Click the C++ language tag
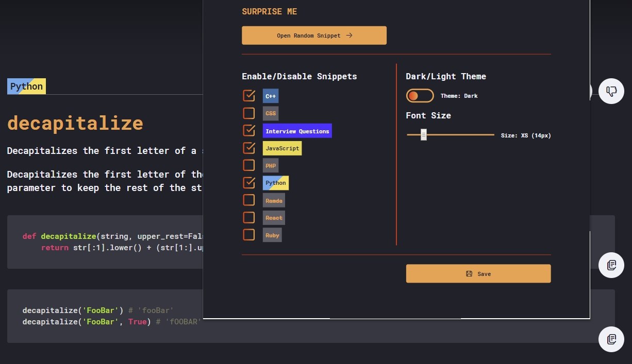Viewport: 632px width, 364px height. (271, 96)
